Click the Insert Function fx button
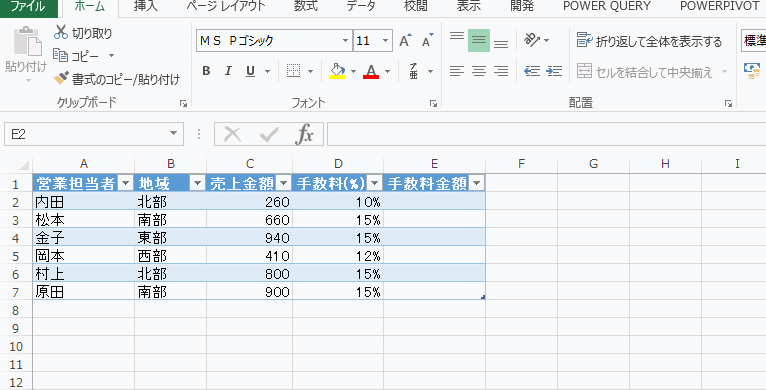 click(305, 134)
